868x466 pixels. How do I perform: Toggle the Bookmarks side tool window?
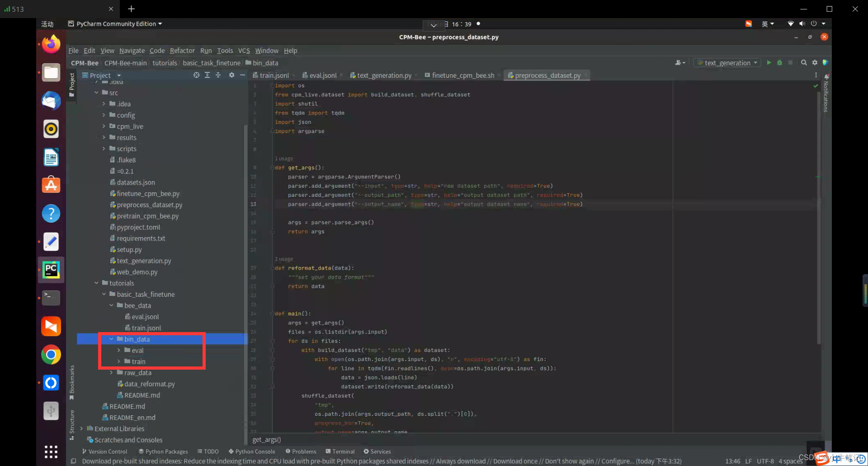coord(71,382)
